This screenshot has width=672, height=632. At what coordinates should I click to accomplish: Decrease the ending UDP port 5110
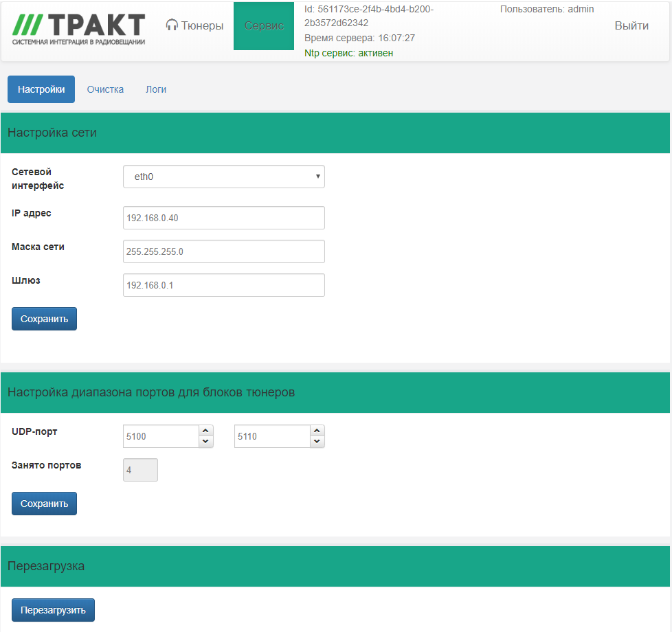[317, 442]
